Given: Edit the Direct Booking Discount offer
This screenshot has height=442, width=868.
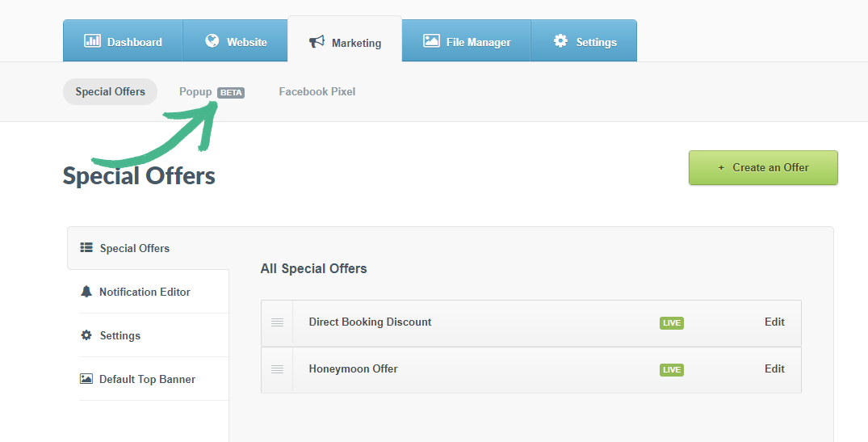Looking at the screenshot, I should tap(774, 322).
